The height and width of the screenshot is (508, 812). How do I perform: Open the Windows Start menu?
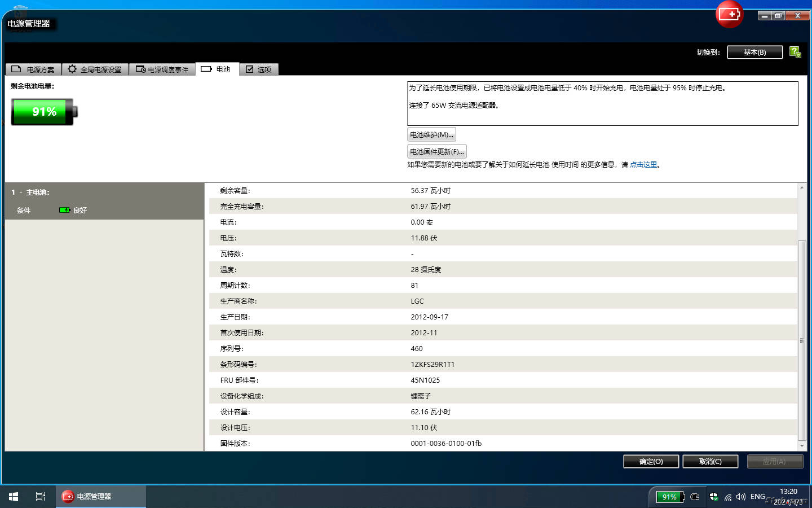click(14, 497)
